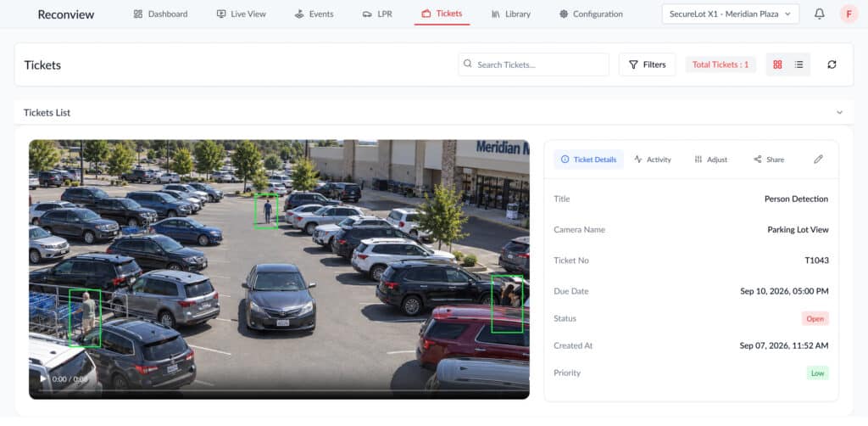Open the Events section
868x426 pixels.
[314, 14]
